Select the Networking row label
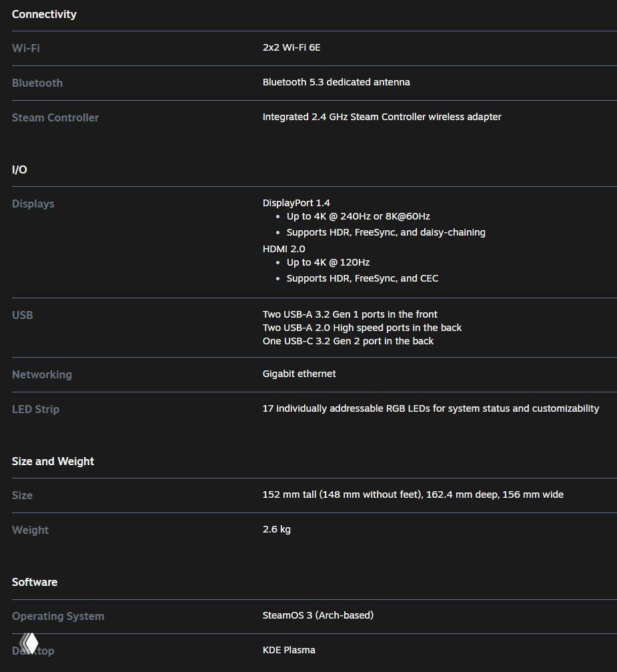This screenshot has width=617, height=672. (42, 374)
